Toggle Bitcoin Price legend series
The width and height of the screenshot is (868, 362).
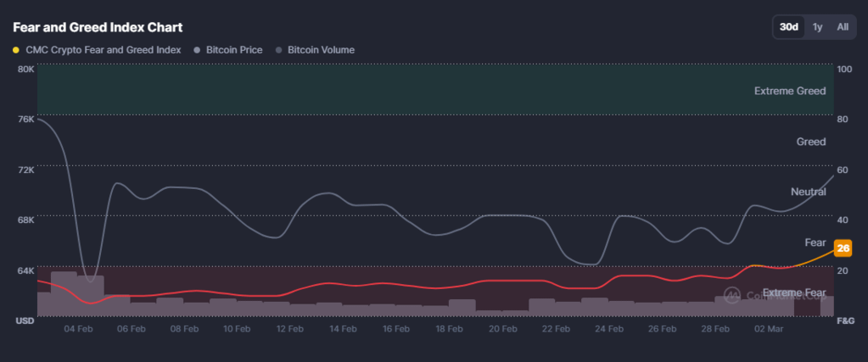[227, 50]
